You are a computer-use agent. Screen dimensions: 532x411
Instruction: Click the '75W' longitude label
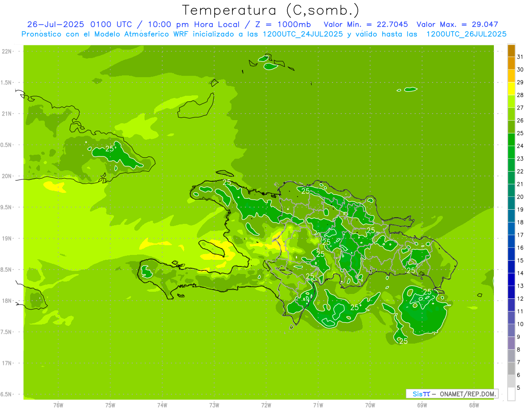(x=110, y=405)
